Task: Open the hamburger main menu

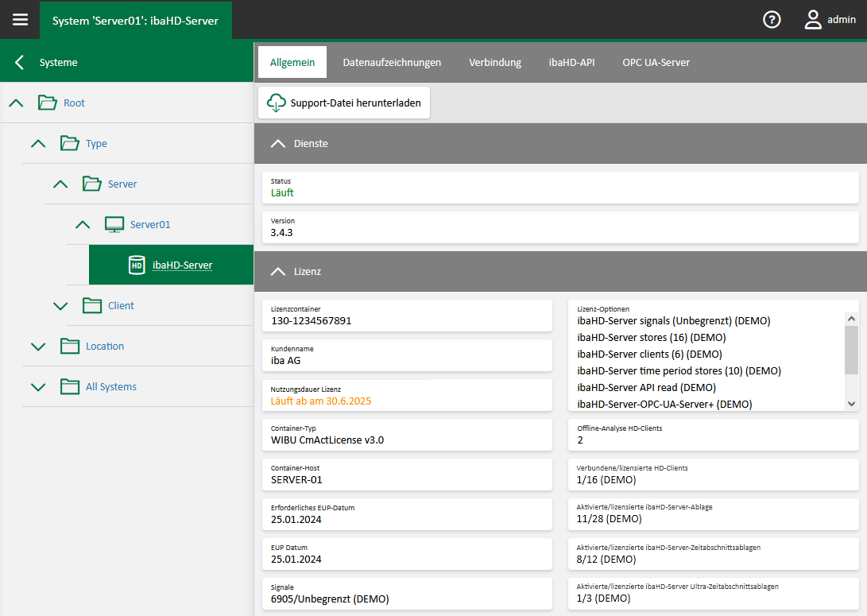Action: pos(20,20)
